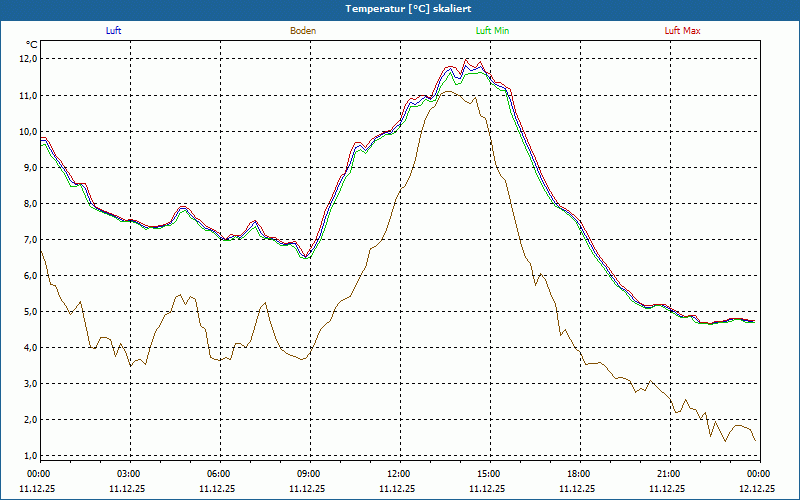Viewport: 800px width, 500px height.
Task: Click the 11,0 y-axis tick label
Action: [x=28, y=95]
